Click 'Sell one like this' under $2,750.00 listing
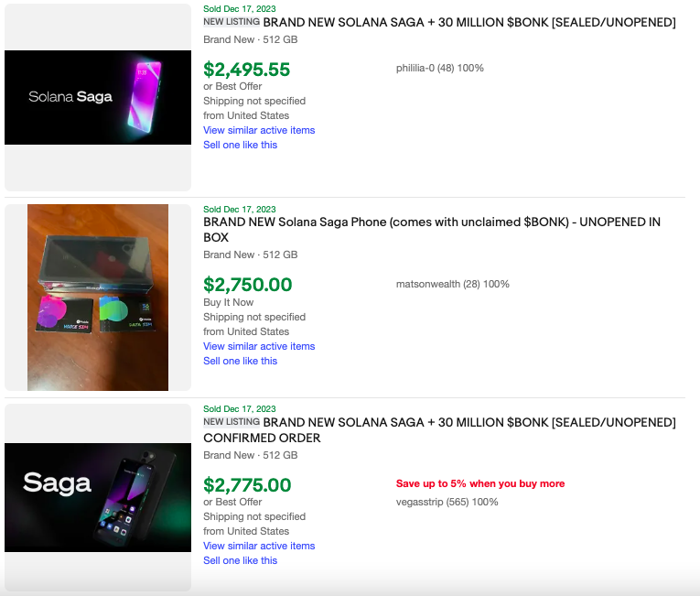 click(x=240, y=361)
